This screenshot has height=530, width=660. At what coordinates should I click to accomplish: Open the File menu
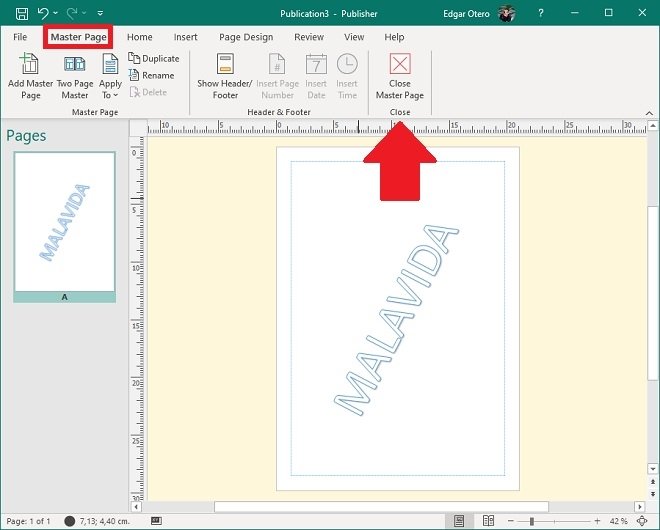tap(20, 37)
